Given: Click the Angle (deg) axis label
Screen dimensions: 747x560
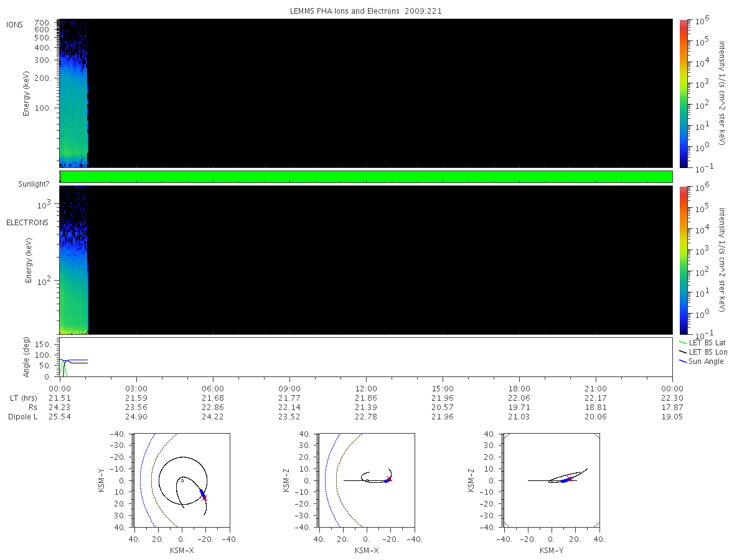Looking at the screenshot, I should click(x=27, y=358).
